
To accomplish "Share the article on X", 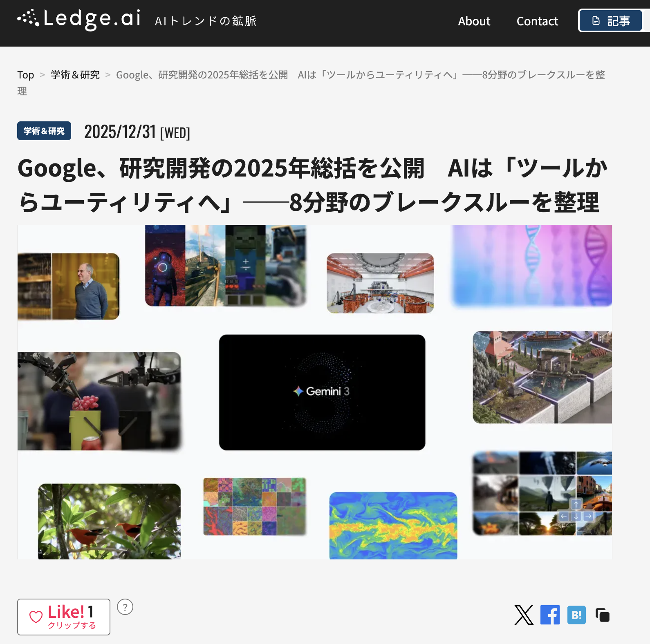I will pos(524,615).
